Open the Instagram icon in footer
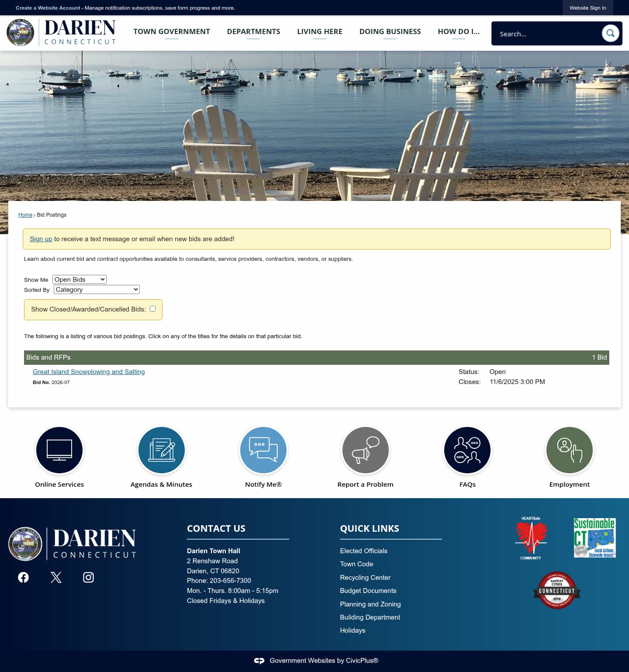 pyautogui.click(x=88, y=577)
